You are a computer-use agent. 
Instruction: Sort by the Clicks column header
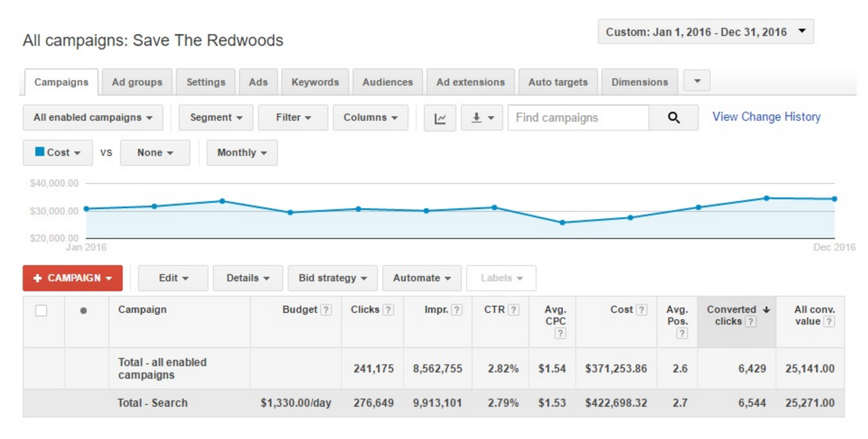[x=365, y=310]
